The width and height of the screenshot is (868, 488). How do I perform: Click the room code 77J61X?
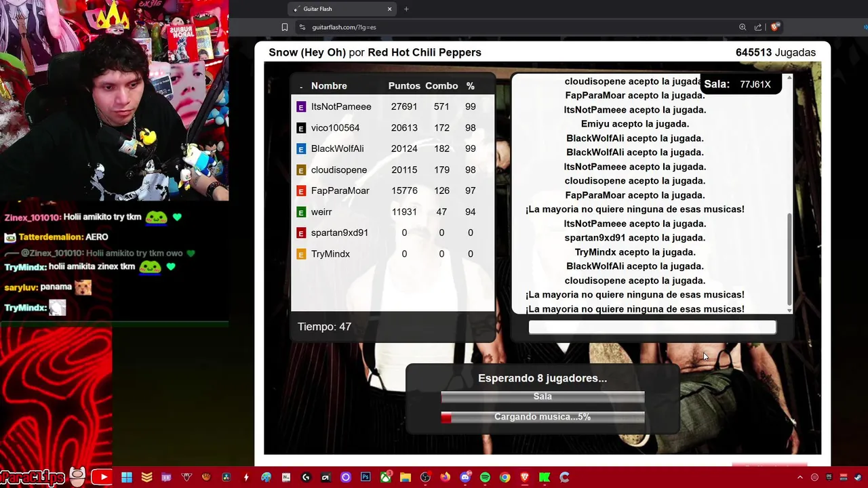[x=755, y=85]
